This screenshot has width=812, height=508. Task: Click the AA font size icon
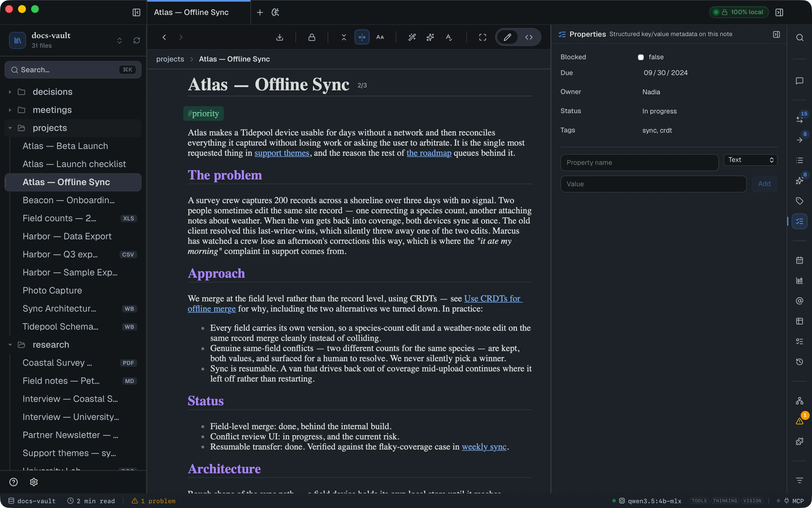(380, 37)
